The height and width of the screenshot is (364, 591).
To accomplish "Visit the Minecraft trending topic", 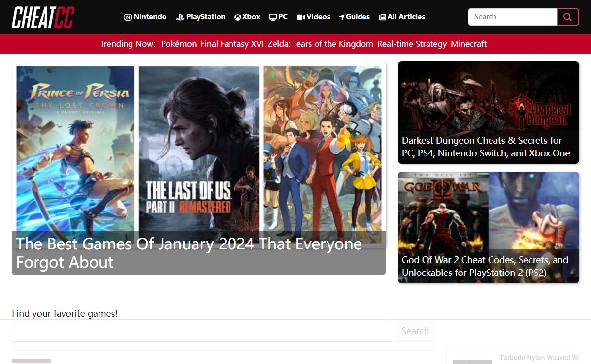I will 469,44.
